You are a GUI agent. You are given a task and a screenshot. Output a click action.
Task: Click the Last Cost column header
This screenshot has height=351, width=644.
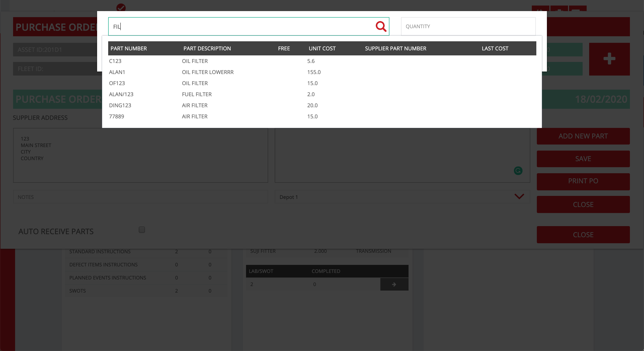coord(495,48)
